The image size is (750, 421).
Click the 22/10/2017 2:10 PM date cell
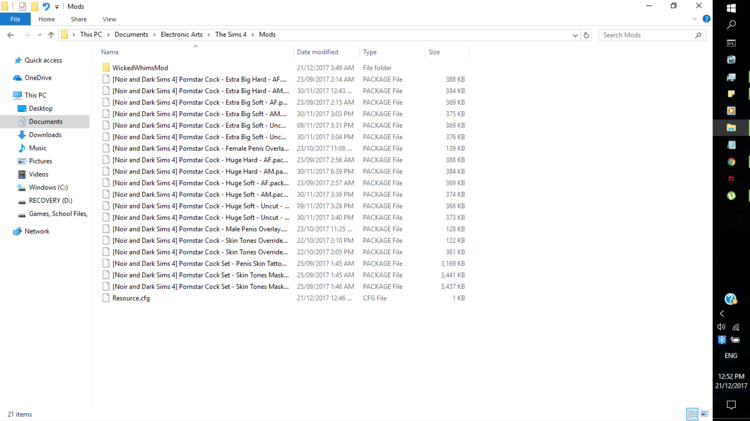coord(325,241)
